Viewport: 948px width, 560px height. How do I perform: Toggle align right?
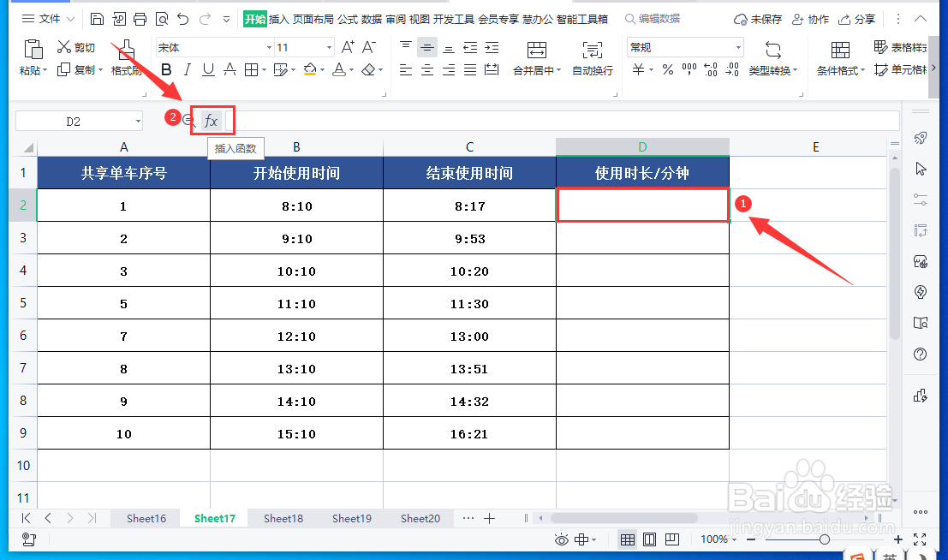click(x=449, y=70)
